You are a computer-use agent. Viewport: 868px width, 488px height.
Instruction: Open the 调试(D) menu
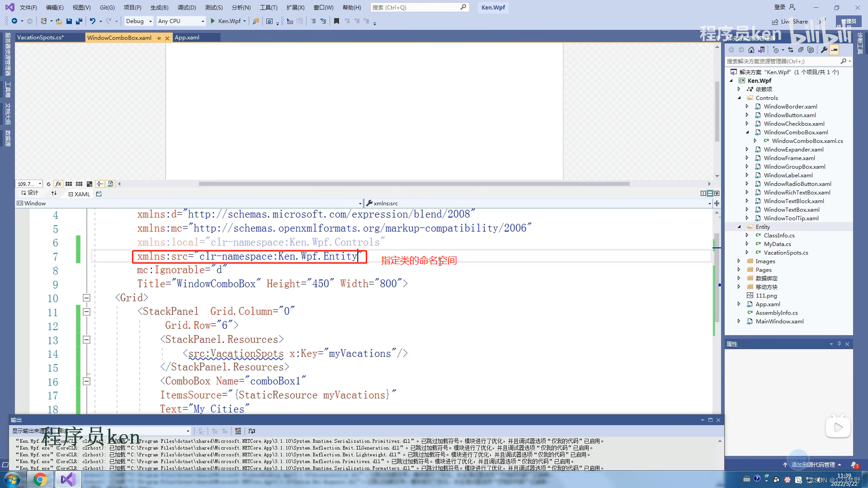(x=187, y=7)
